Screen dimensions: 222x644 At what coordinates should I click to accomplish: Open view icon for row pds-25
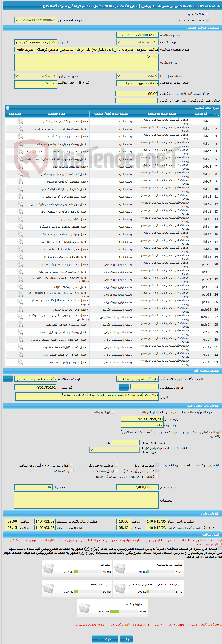[20, 264]
